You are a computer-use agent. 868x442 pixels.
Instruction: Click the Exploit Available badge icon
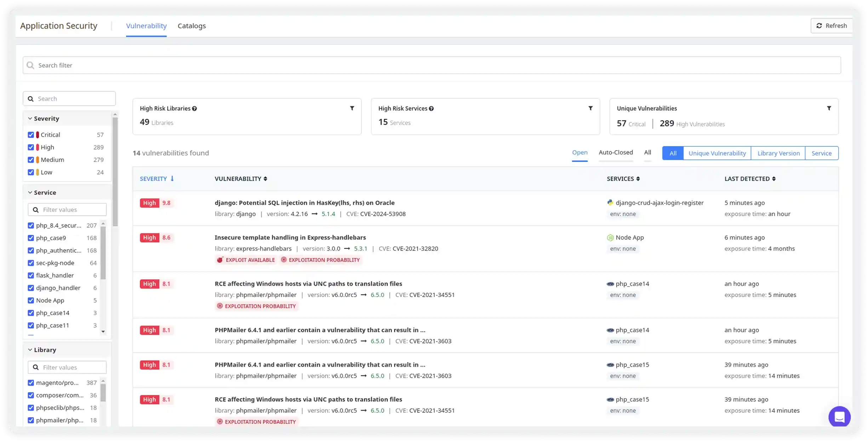[220, 260]
